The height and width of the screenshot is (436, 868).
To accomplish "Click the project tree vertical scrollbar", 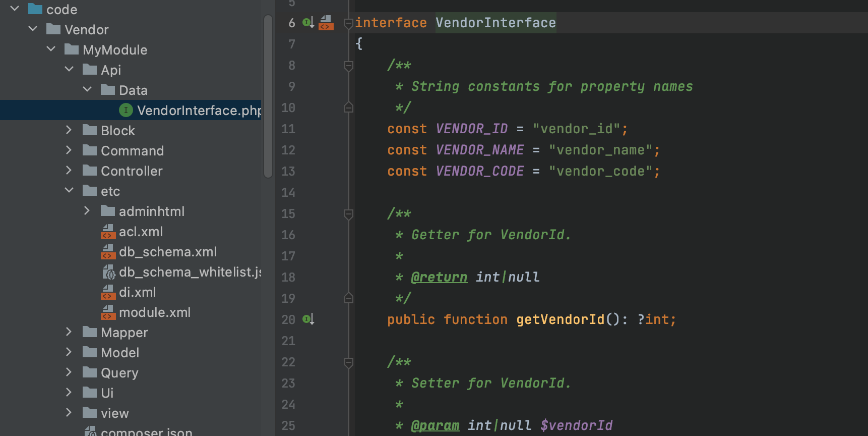I will click(x=268, y=96).
